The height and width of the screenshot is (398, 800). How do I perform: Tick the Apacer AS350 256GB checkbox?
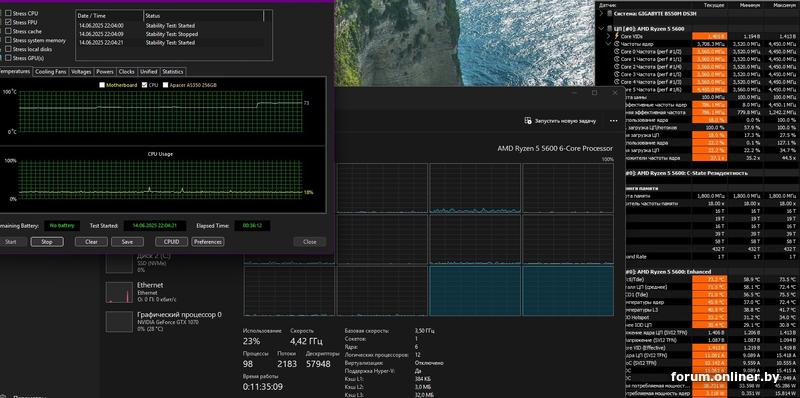(165, 85)
